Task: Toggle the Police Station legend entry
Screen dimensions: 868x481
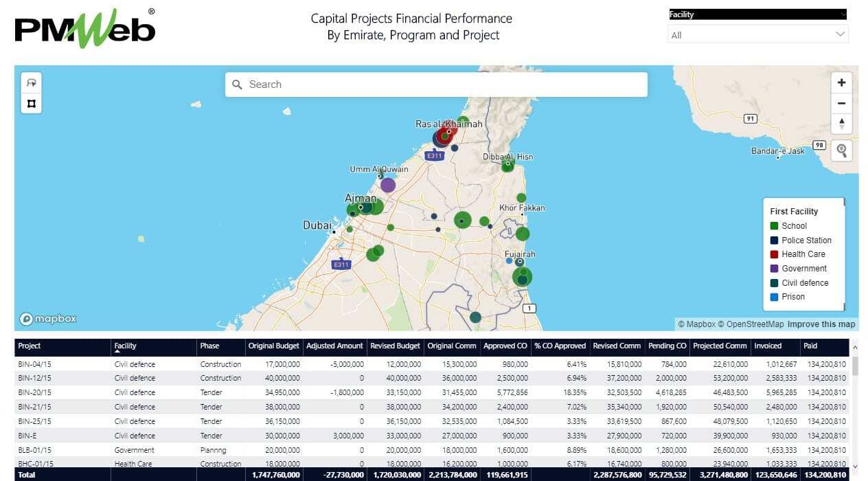Action: (805, 240)
